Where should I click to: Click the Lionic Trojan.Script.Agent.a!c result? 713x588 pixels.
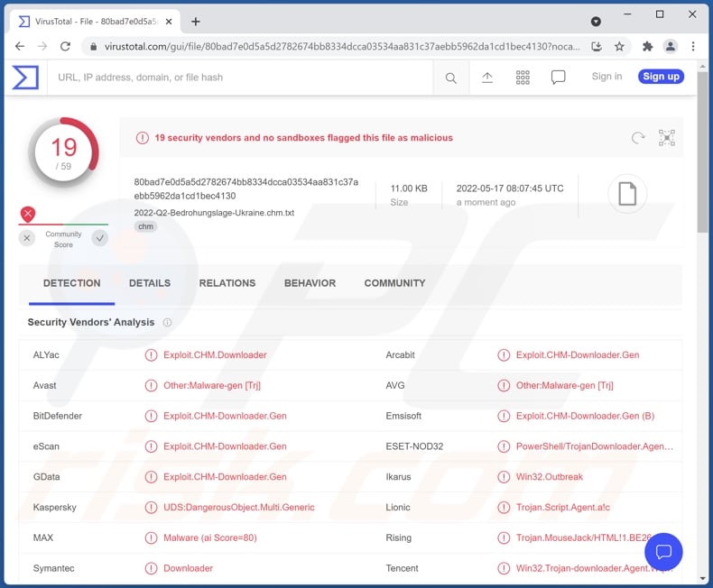tap(562, 507)
